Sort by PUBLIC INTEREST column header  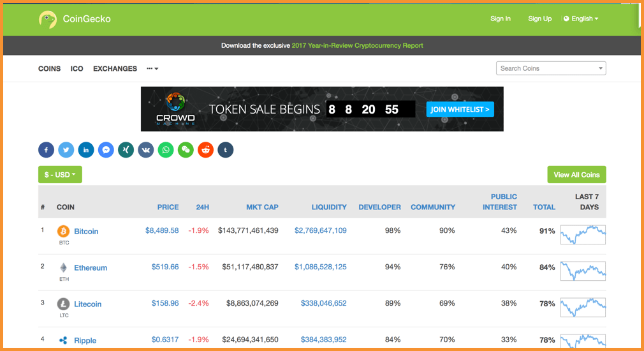(x=500, y=202)
